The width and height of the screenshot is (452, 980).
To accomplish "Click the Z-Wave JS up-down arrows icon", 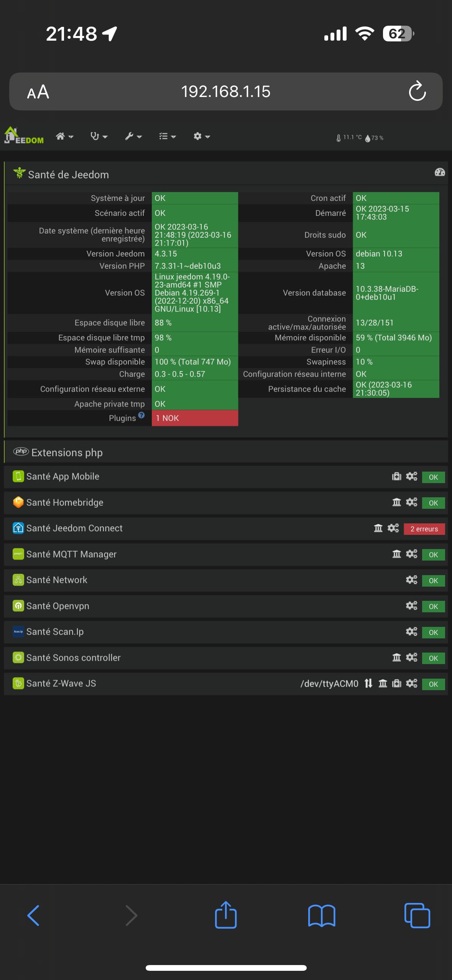I will point(368,683).
